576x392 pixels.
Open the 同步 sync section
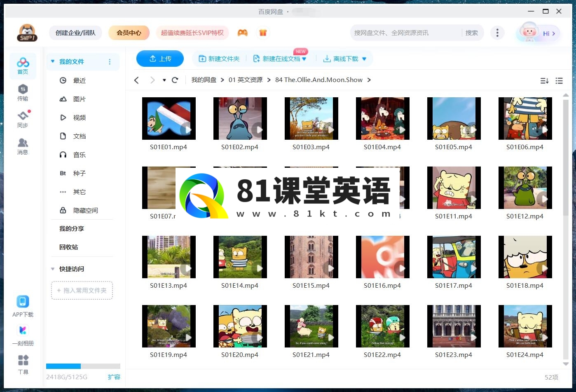pos(23,120)
